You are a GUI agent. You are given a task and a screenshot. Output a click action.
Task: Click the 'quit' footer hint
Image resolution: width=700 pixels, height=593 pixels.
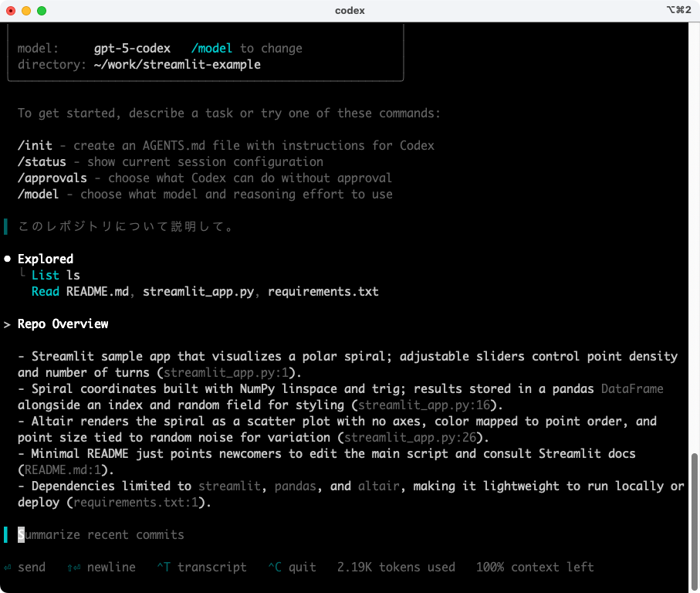[303, 568]
